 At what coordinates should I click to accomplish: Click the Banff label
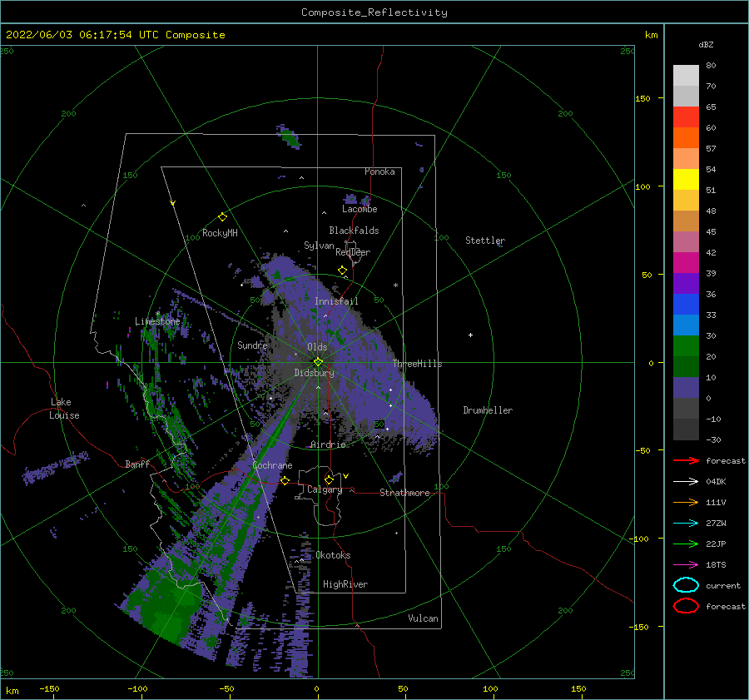[x=137, y=464]
